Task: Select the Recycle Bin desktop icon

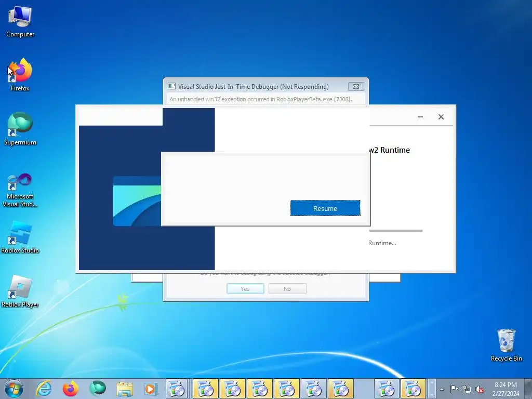Action: [506, 345]
